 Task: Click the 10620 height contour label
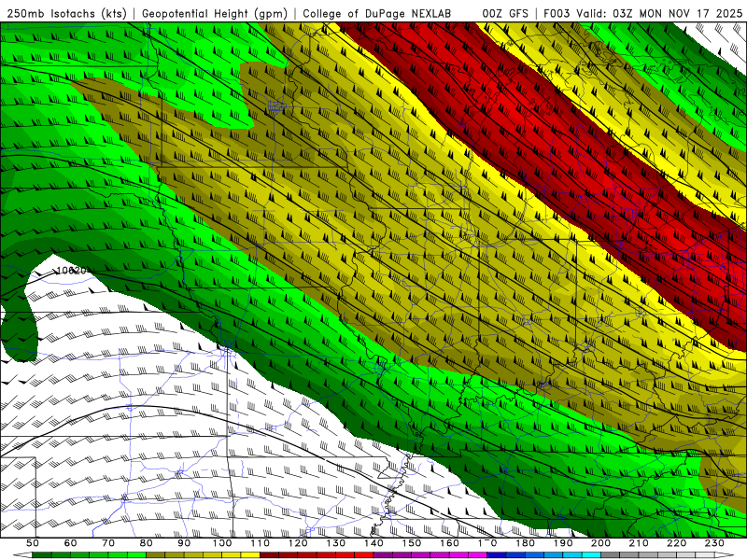[72, 271]
